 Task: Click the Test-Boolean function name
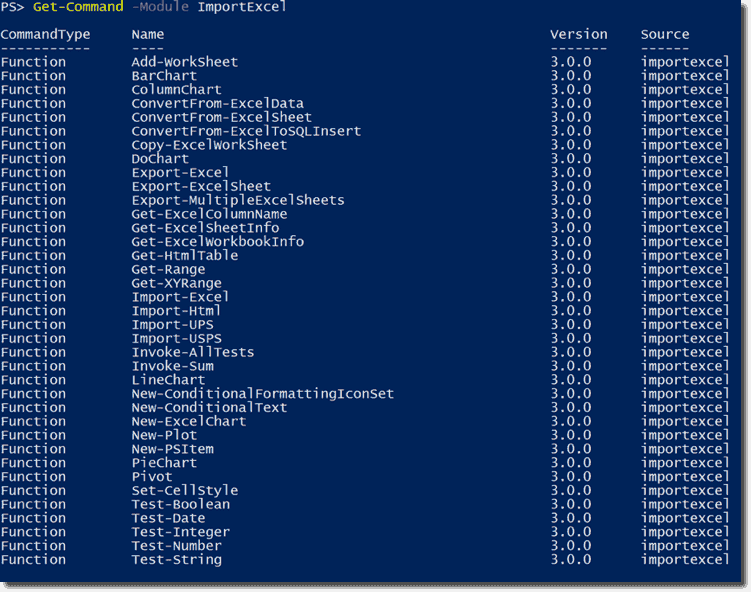[181, 504]
